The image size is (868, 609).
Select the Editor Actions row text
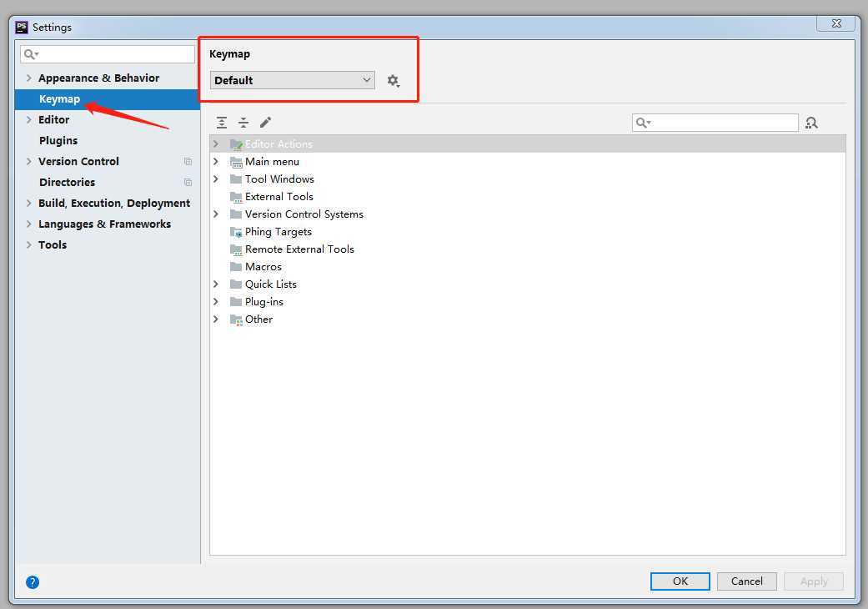coord(278,144)
